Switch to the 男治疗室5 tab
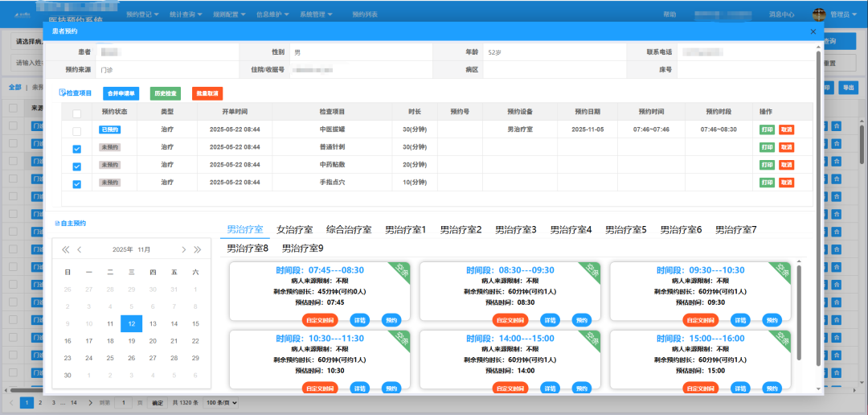 tap(625, 229)
